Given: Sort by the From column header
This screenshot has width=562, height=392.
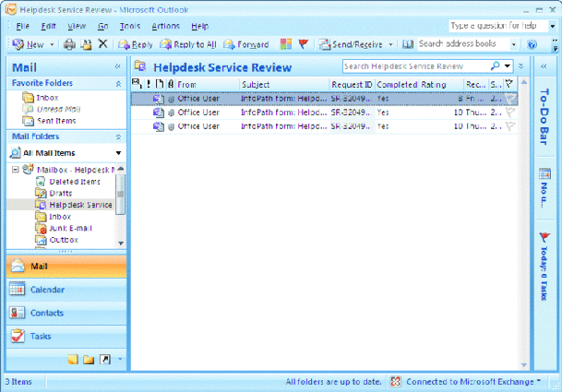Looking at the screenshot, I should click(x=208, y=85).
